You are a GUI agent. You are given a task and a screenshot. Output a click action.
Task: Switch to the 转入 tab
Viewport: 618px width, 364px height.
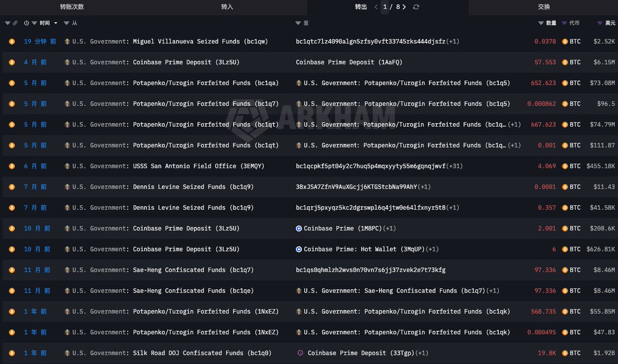[227, 7]
